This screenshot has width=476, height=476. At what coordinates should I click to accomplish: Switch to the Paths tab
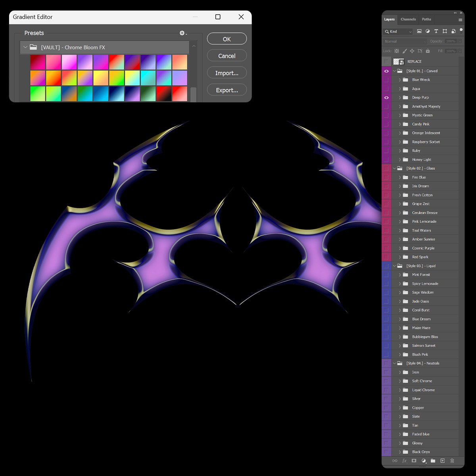click(x=426, y=19)
